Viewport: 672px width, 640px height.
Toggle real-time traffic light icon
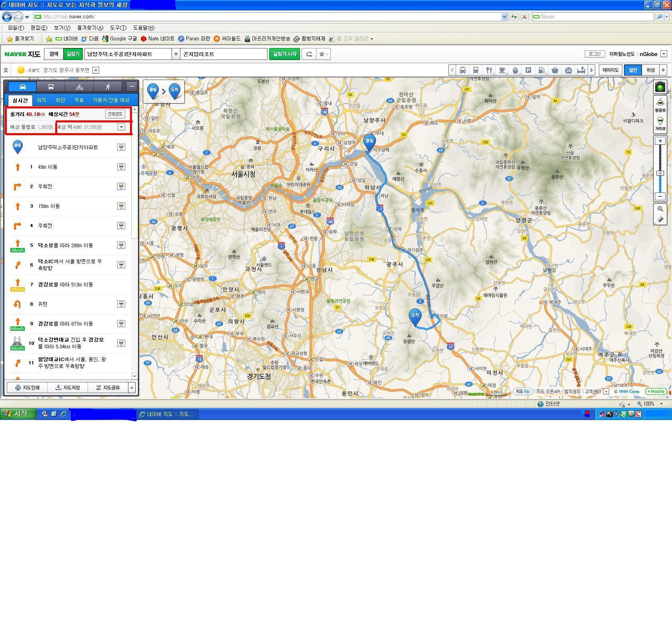(x=660, y=87)
